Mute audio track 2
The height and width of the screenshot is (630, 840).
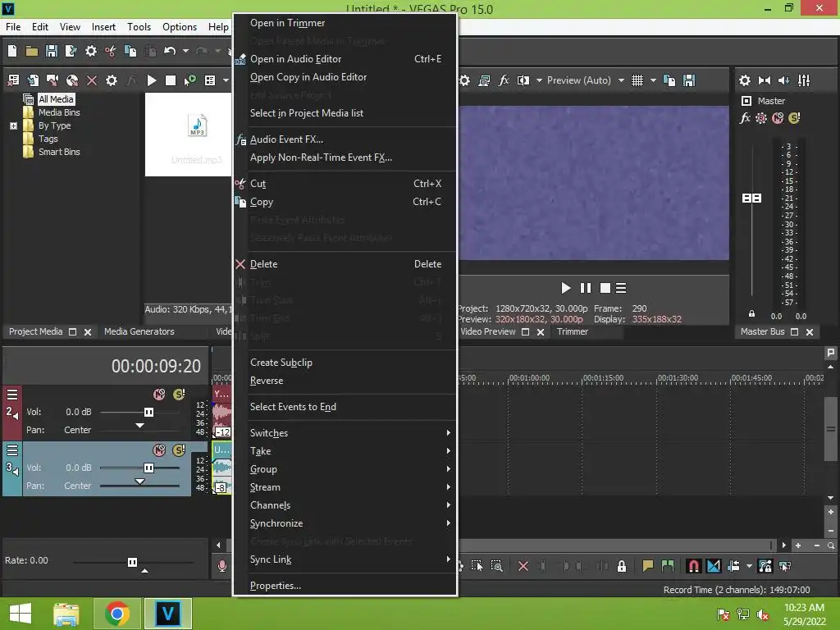[x=159, y=395]
